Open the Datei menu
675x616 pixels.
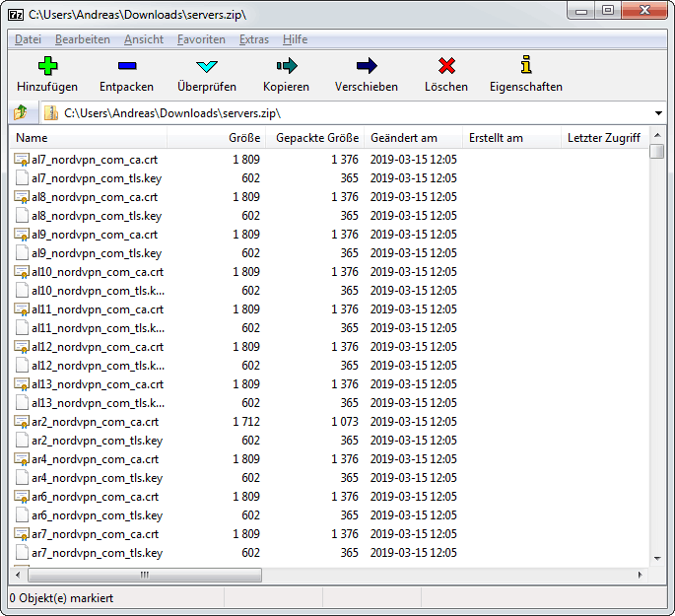(28, 39)
